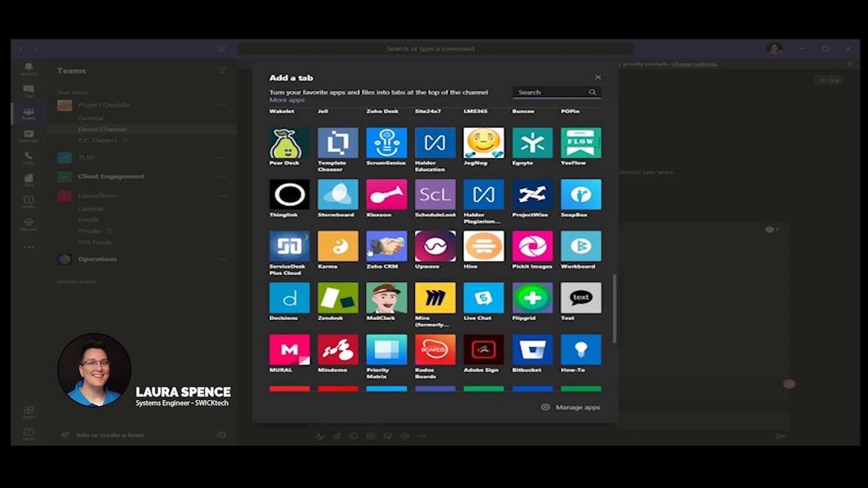Pick the Decisions app icon
This screenshot has height=488, width=868.
tap(290, 298)
